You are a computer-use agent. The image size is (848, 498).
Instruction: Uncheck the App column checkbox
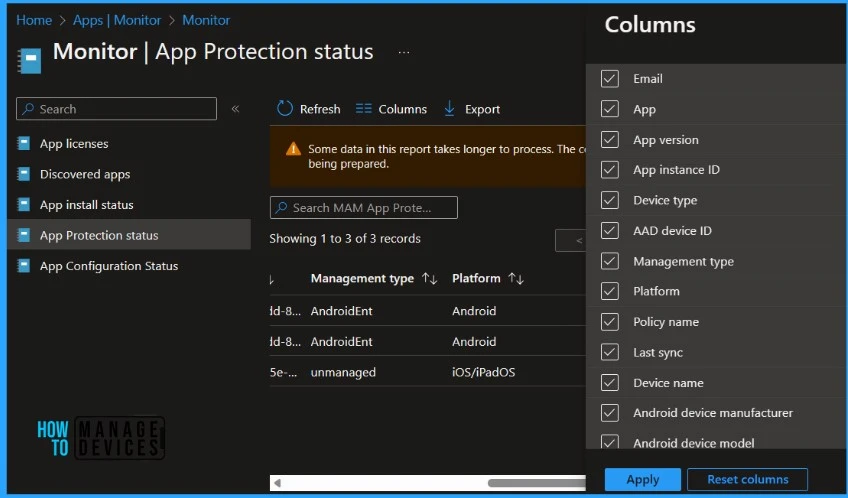click(610, 109)
